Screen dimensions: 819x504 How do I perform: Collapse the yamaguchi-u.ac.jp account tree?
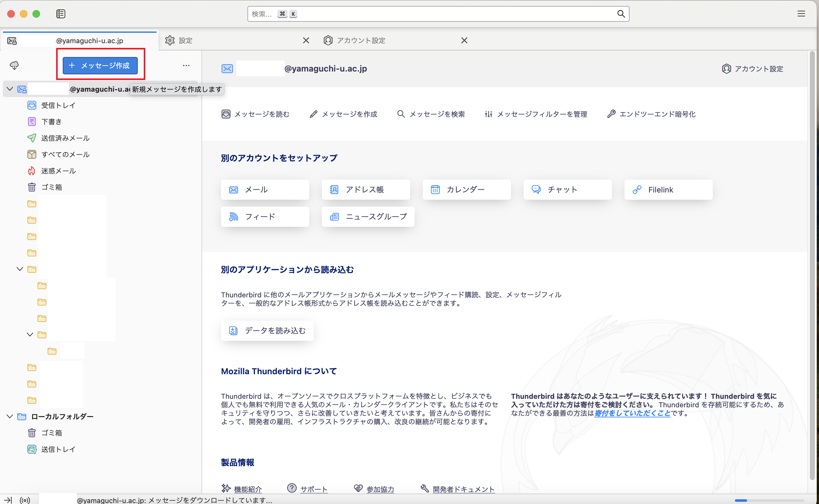(x=10, y=89)
